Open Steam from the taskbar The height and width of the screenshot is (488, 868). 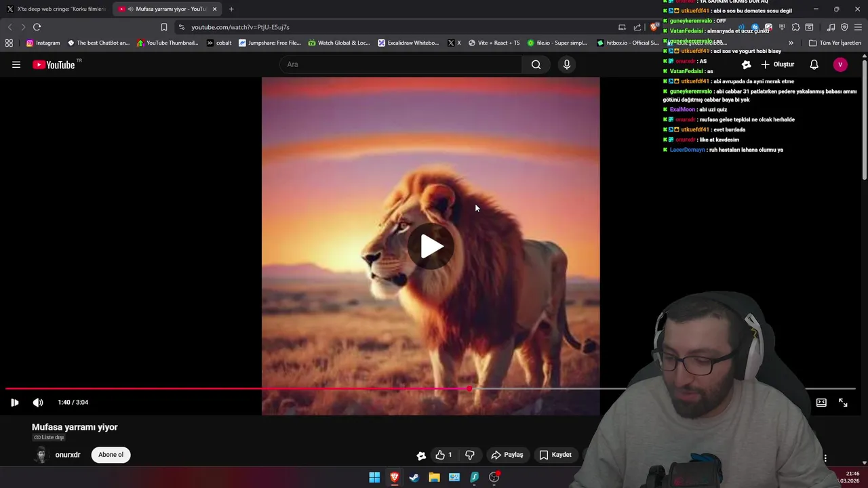point(414,477)
